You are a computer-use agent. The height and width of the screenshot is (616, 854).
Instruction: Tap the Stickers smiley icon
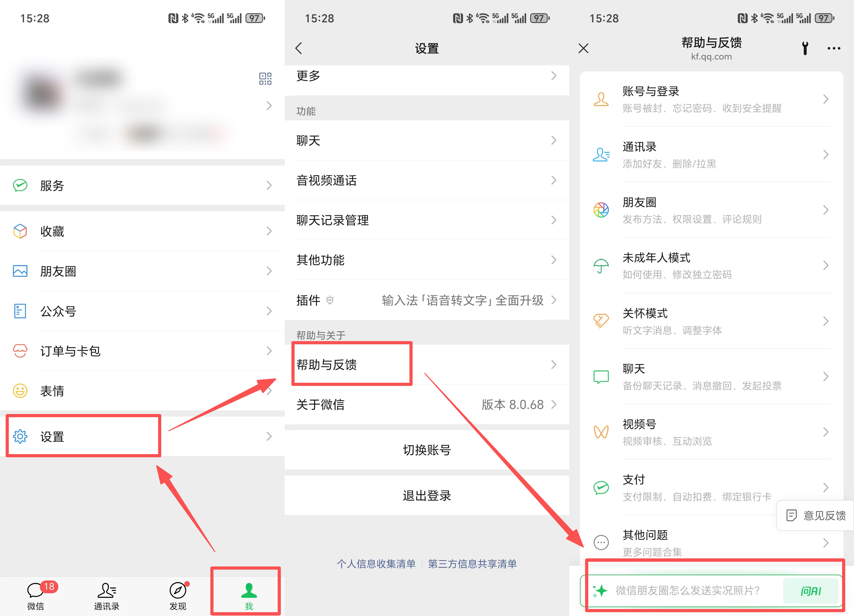pyautogui.click(x=20, y=390)
